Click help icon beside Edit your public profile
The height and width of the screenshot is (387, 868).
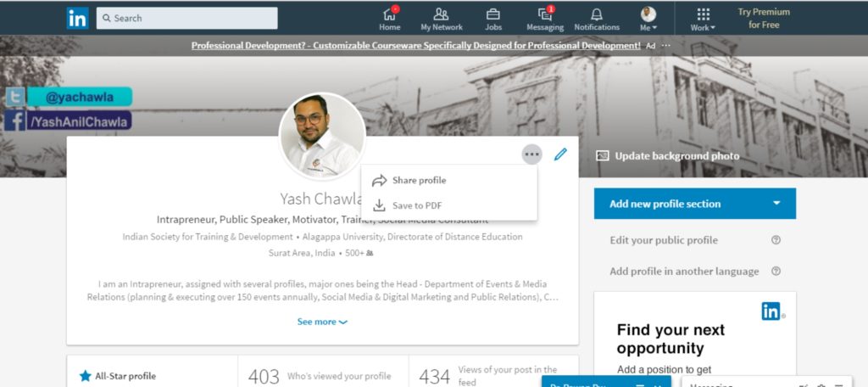click(776, 240)
